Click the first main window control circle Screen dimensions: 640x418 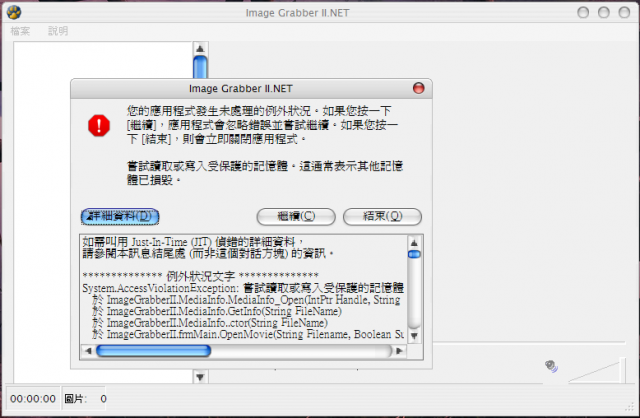tap(583, 13)
